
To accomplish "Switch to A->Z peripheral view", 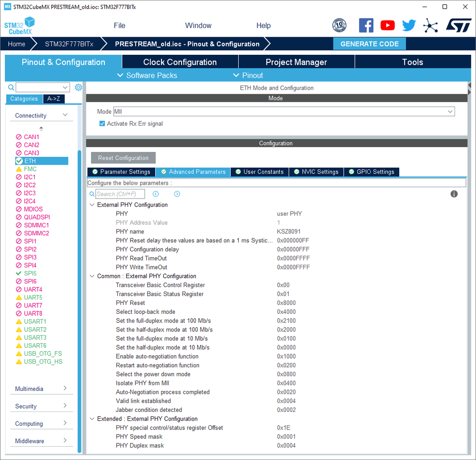I will click(54, 99).
